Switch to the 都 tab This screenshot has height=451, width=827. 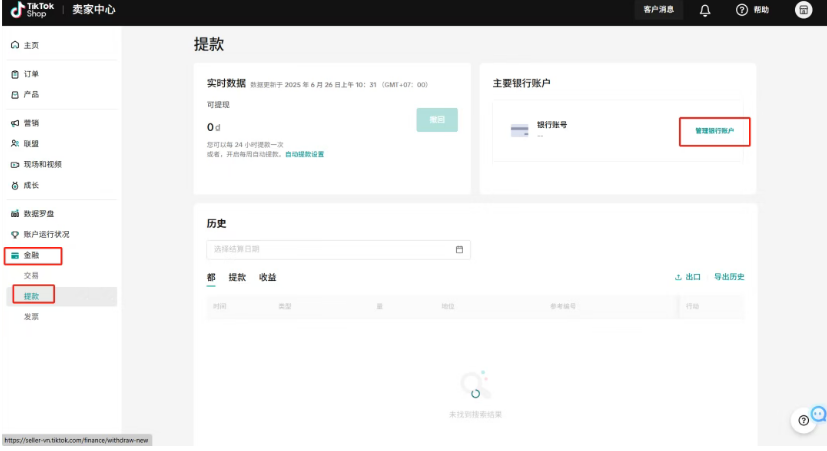211,277
